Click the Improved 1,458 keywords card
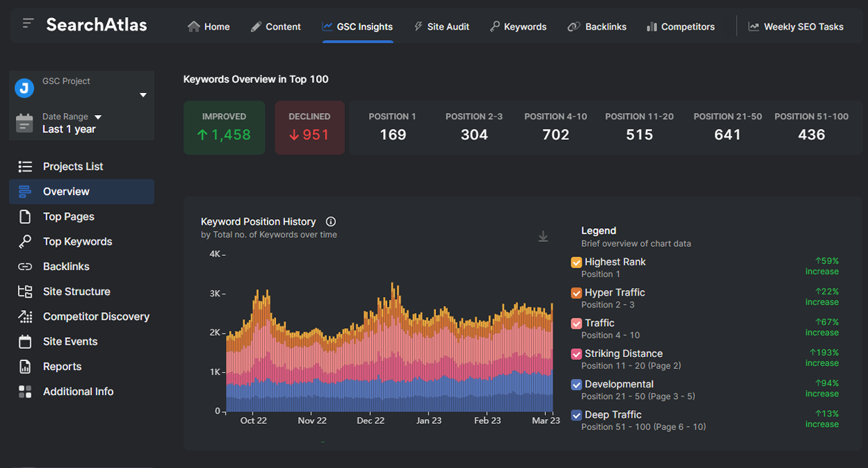 pos(224,128)
